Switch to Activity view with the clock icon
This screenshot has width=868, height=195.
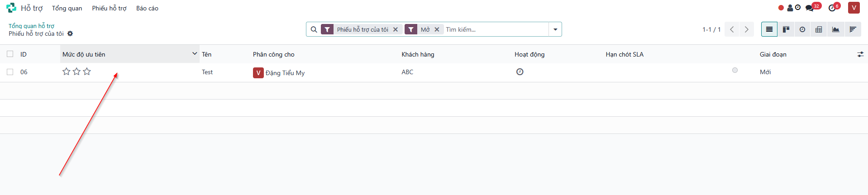click(x=802, y=29)
